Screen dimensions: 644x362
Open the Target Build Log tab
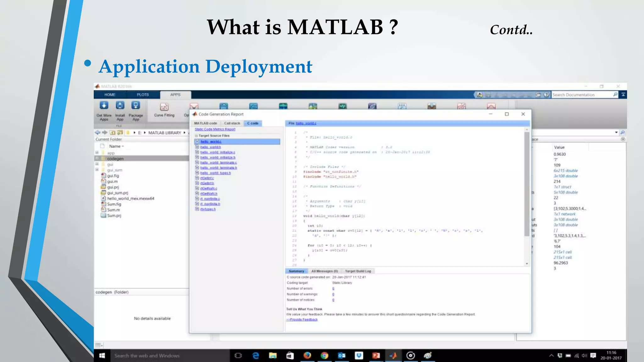(358, 271)
